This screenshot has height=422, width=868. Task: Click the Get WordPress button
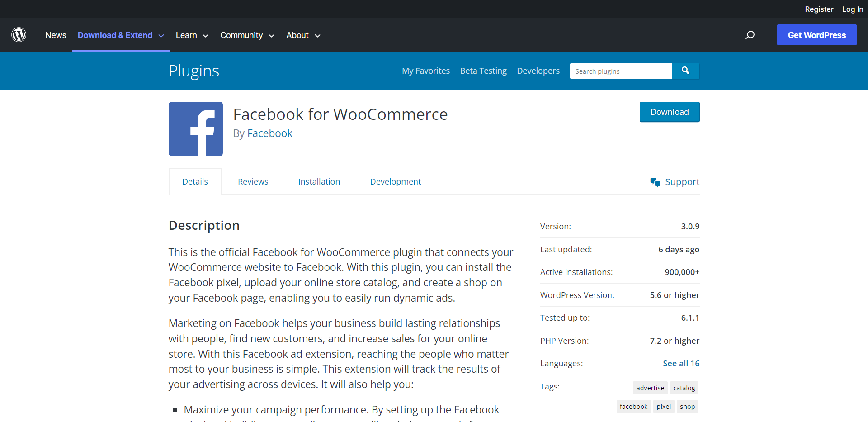816,35
